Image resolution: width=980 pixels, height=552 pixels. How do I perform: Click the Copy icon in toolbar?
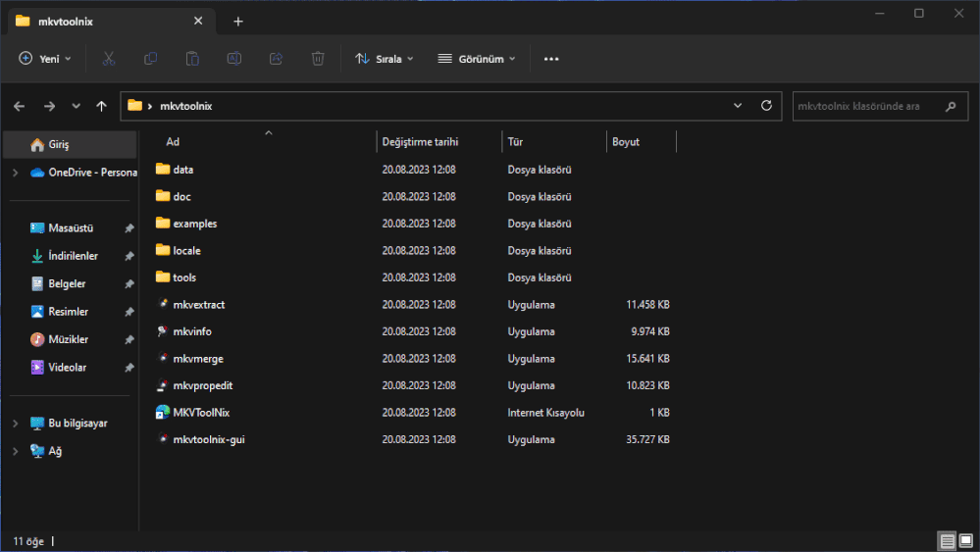coord(151,59)
